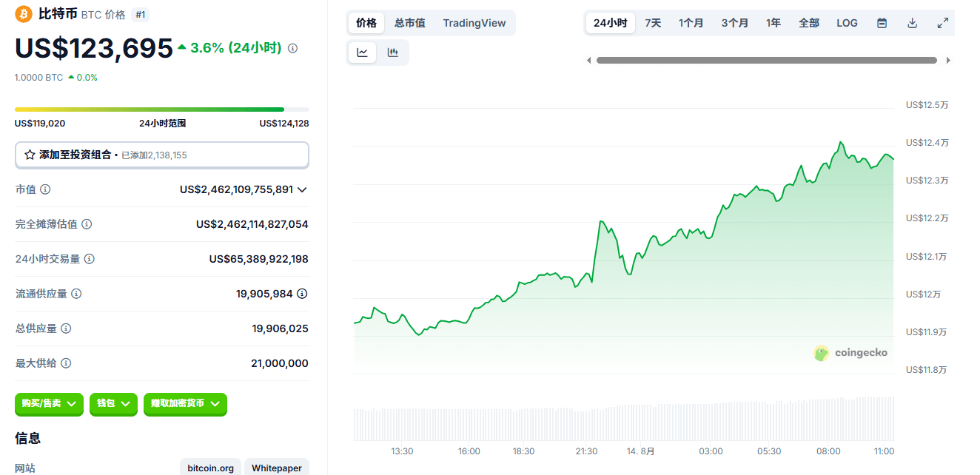The width and height of the screenshot is (980, 475).
Task: Click the 3.6% (24小时) change text
Action: click(236, 48)
